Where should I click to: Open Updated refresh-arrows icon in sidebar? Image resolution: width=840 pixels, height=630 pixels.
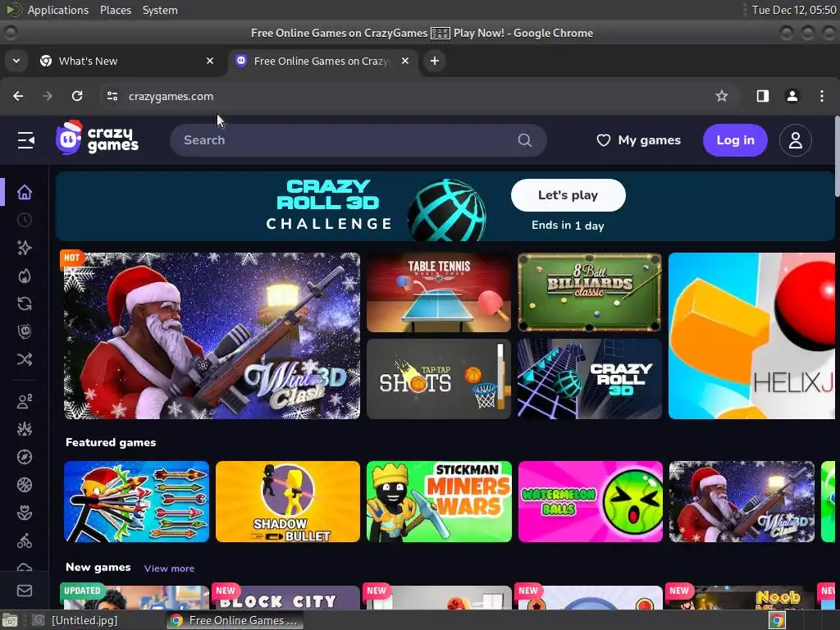coord(24,304)
